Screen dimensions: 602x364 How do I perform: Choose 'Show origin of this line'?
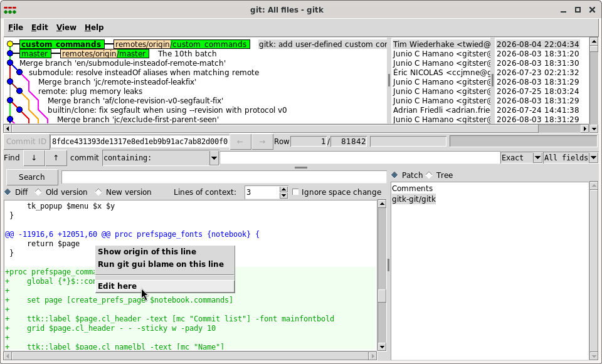[x=165, y=252]
